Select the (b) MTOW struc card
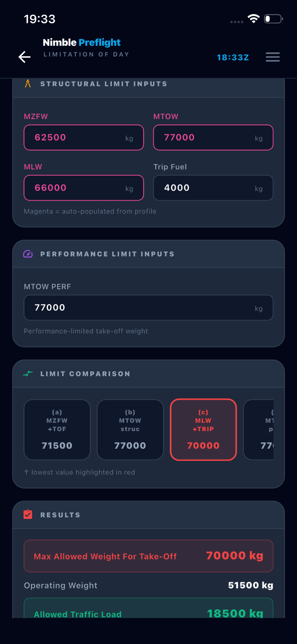This screenshot has height=644, width=297. [130, 430]
